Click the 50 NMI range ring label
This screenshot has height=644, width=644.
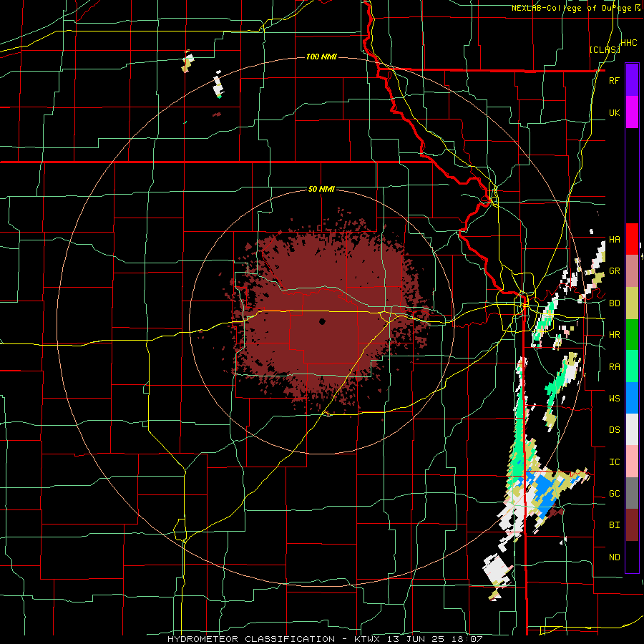pyautogui.click(x=321, y=190)
